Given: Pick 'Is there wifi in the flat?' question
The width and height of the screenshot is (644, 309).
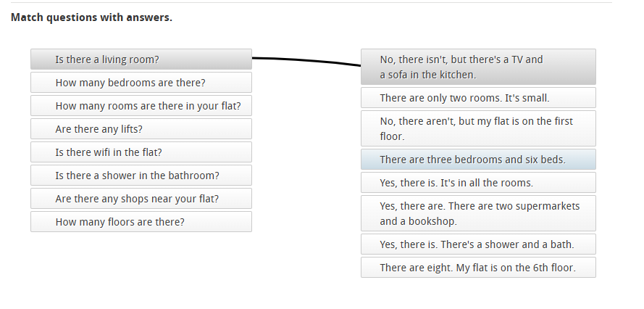Looking at the screenshot, I should [x=141, y=152].
